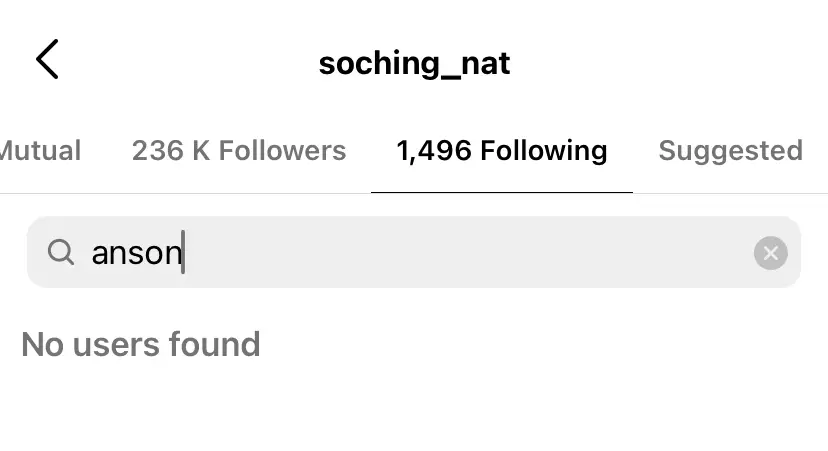
Task: Clear the search with the X icon
Action: [x=770, y=253]
